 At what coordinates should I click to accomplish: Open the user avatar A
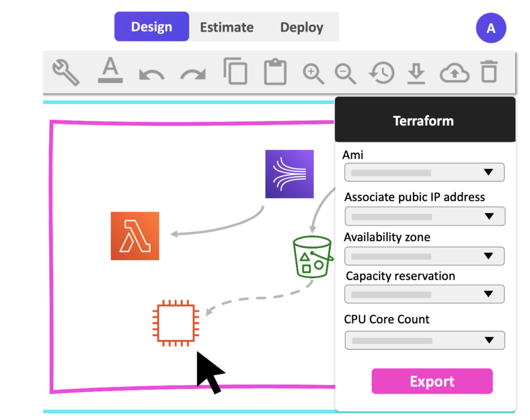(x=491, y=28)
